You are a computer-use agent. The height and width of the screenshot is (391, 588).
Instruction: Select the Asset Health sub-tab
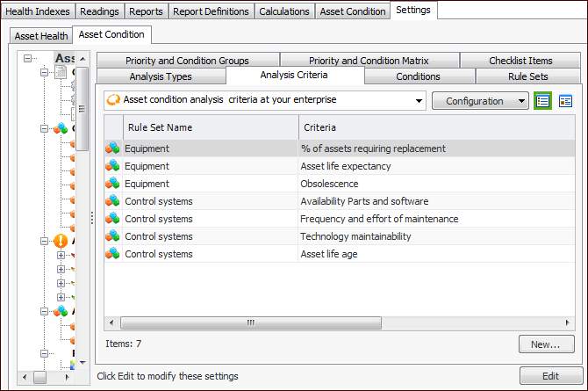tap(40, 36)
